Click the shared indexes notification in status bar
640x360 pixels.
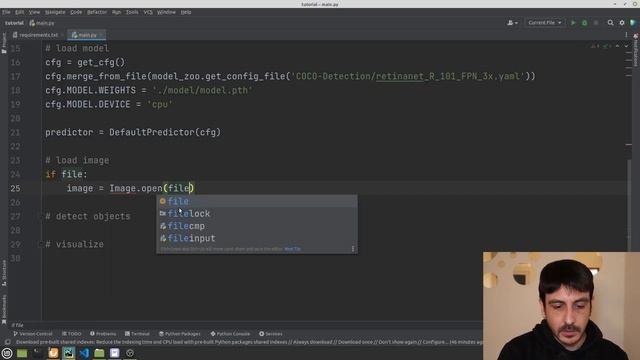pyautogui.click(x=249, y=342)
